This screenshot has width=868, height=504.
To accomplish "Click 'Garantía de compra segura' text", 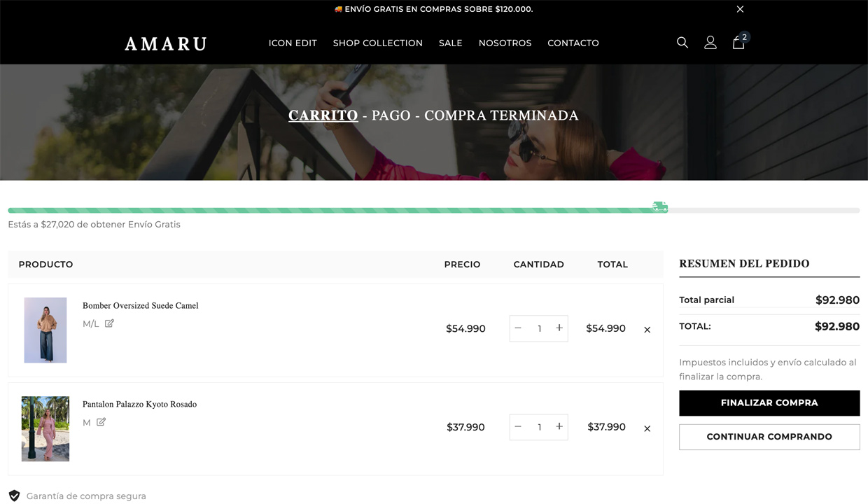I will tap(86, 496).
